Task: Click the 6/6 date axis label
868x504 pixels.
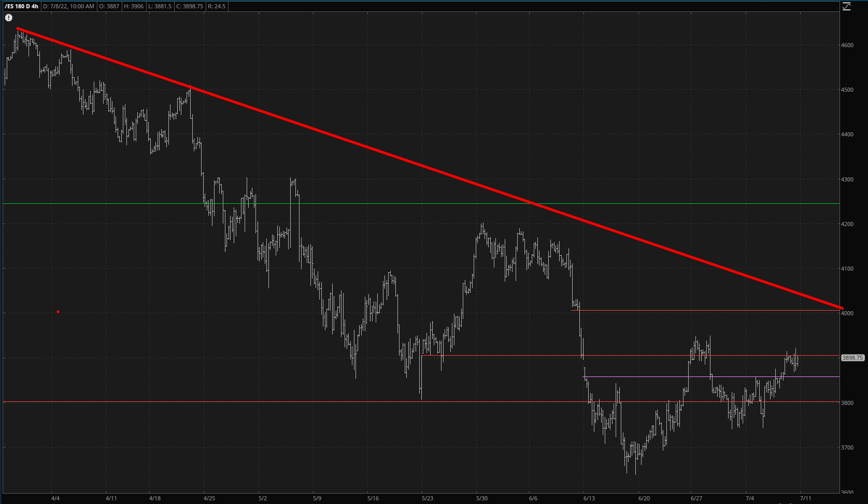Action: point(533,498)
